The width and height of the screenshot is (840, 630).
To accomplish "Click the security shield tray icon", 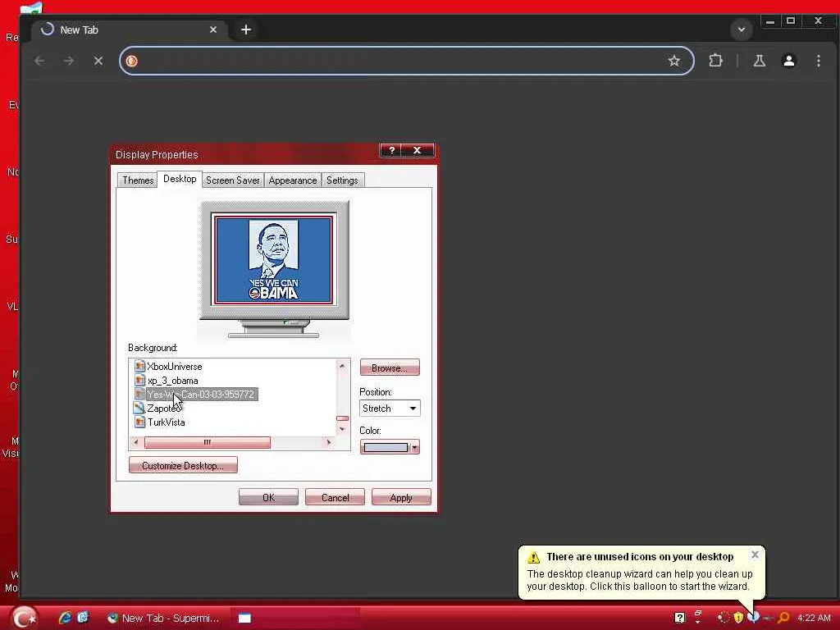I will [x=739, y=618].
